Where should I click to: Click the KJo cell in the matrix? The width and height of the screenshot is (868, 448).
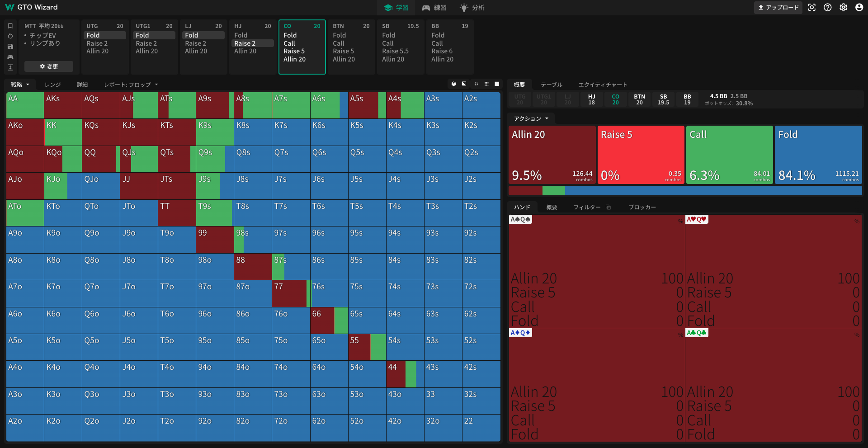pos(63,186)
